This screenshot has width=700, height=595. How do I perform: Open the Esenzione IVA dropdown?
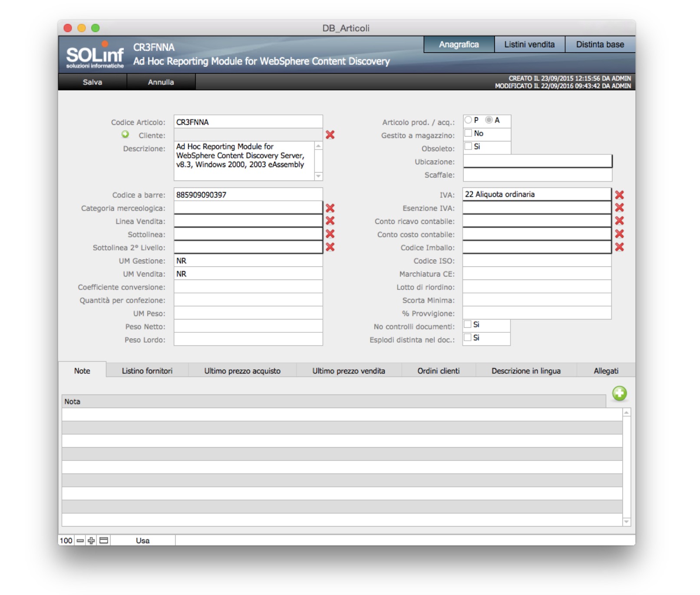pyautogui.click(x=537, y=208)
